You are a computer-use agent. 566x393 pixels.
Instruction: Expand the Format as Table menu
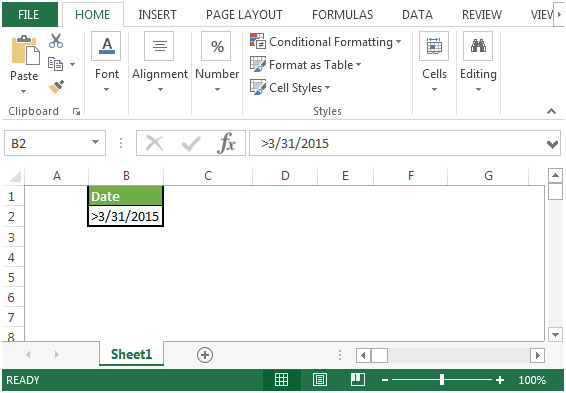[358, 65]
